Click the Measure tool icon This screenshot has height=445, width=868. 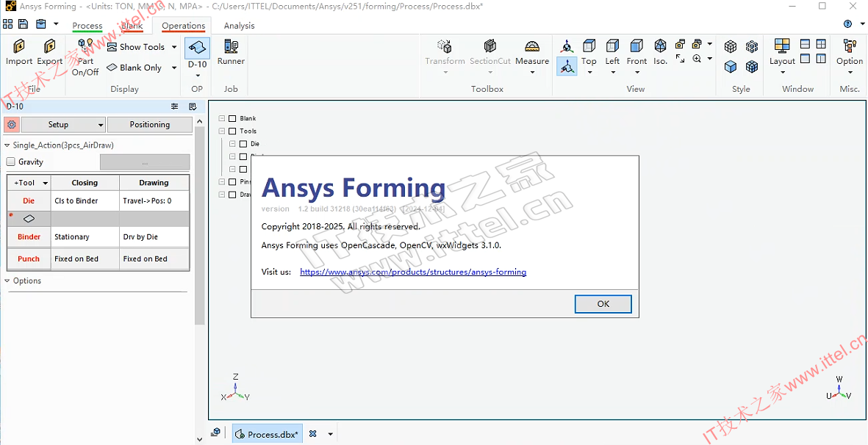pos(532,46)
